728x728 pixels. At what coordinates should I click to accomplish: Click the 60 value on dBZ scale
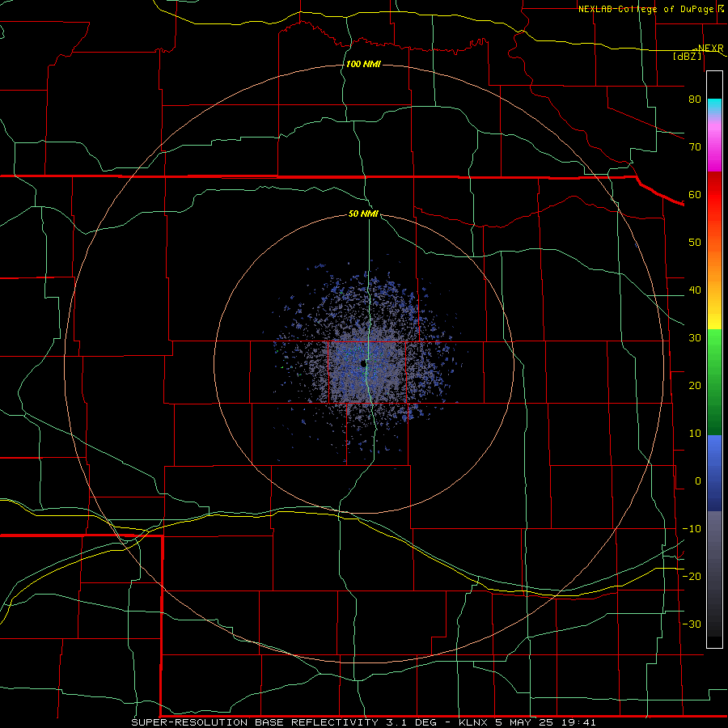(695, 195)
